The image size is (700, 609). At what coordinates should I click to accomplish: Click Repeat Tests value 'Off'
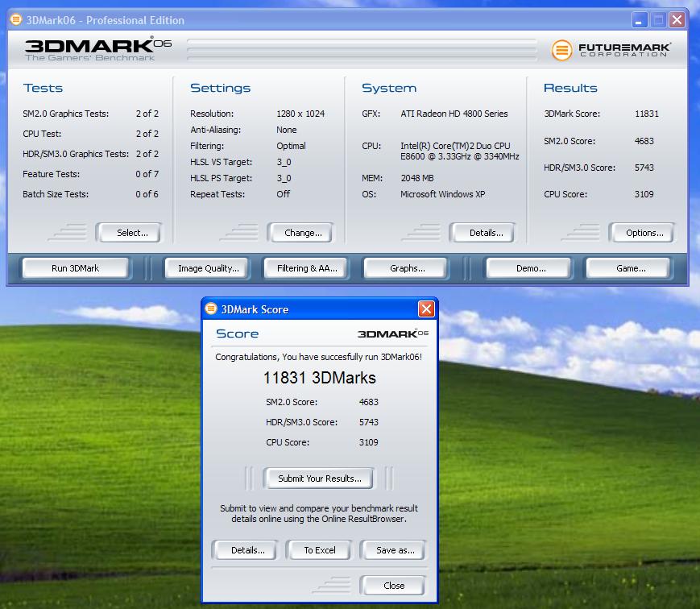click(x=283, y=194)
